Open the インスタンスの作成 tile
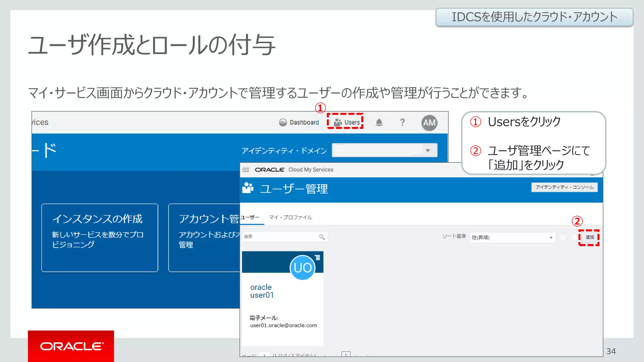Viewport: 644px width, 362px height. pyautogui.click(x=100, y=238)
